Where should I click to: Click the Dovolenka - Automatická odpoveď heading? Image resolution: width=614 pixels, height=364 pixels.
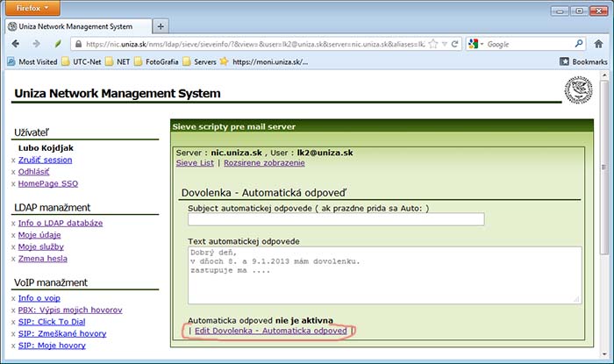(x=264, y=193)
